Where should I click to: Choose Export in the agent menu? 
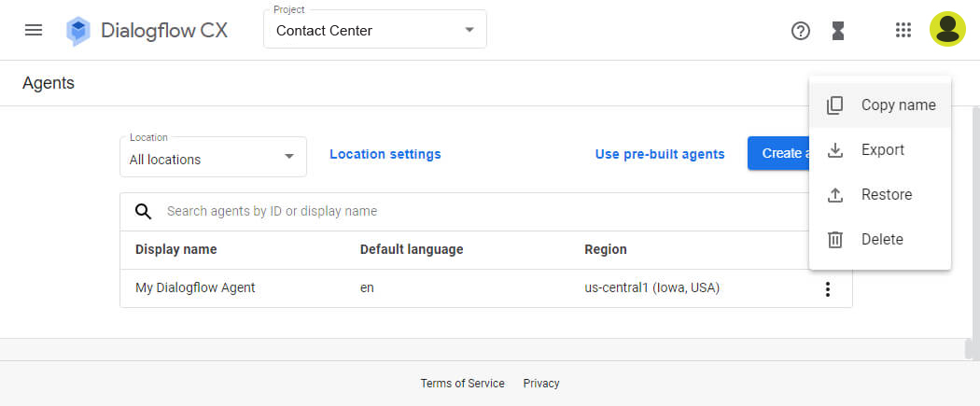pos(880,150)
